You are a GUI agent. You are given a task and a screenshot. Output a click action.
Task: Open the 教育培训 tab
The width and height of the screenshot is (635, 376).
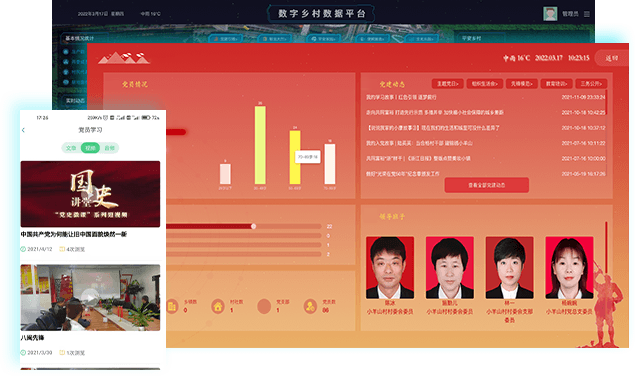[x=556, y=84]
